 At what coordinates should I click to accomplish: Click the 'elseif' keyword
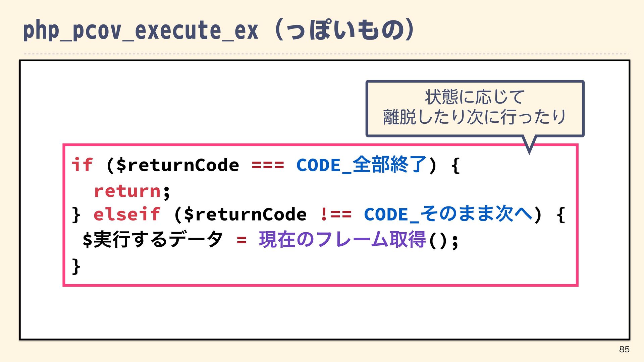pos(127,214)
